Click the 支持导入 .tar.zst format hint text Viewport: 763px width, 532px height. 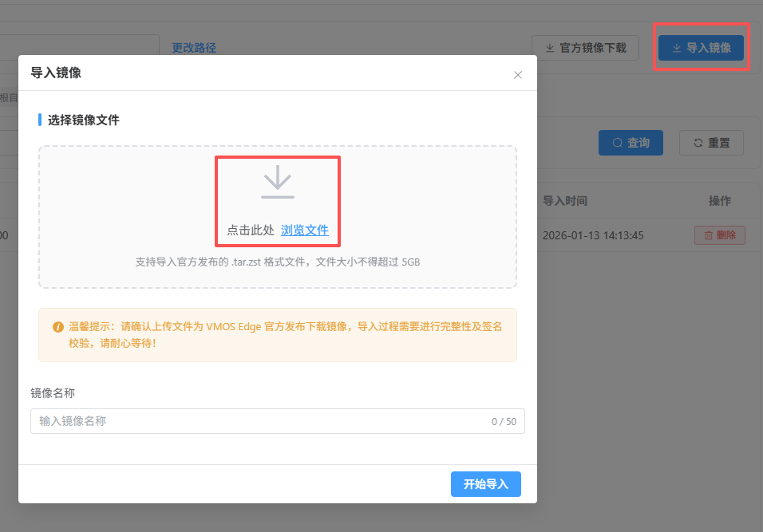[278, 262]
